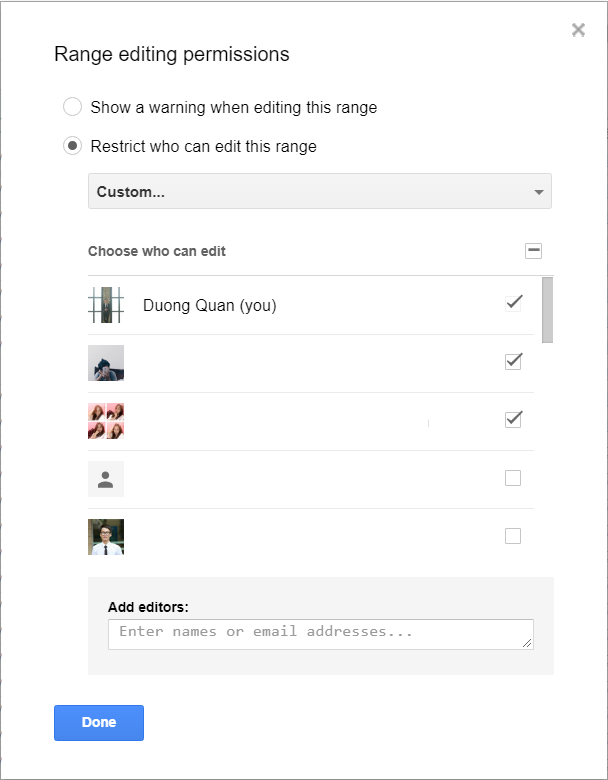Click the second editor's profile picture
Viewport: 608px width, 780px height.
(x=106, y=363)
